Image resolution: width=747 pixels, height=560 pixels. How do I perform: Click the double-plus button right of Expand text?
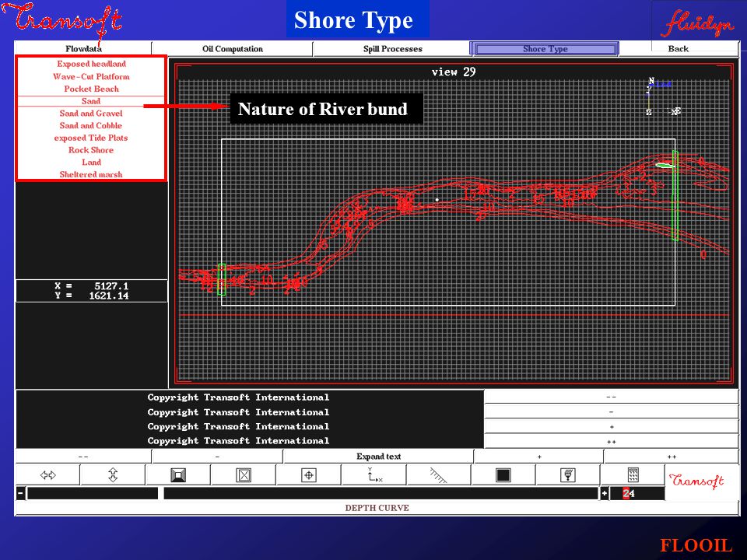pyautogui.click(x=672, y=457)
